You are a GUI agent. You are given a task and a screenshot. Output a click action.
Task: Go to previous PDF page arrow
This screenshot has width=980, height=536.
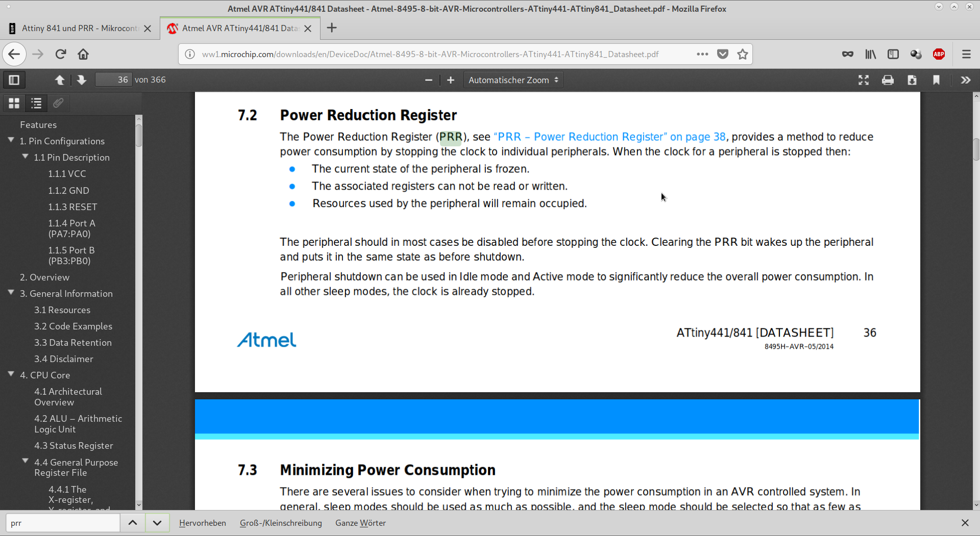tap(60, 80)
